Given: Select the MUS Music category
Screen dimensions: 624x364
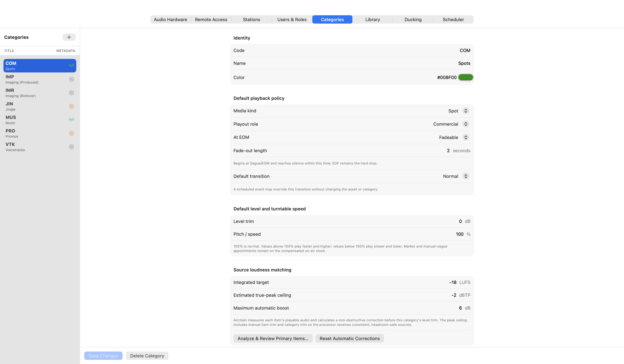Looking at the screenshot, I should pos(40,120).
